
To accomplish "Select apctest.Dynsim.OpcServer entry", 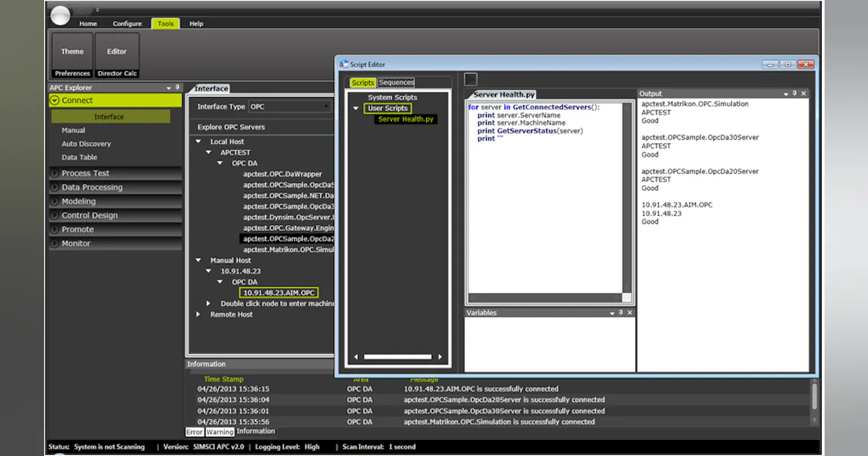I will pyautogui.click(x=287, y=217).
